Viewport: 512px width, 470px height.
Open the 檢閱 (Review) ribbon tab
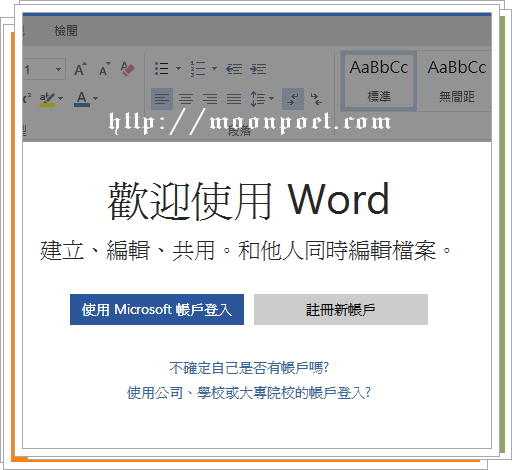[66, 31]
